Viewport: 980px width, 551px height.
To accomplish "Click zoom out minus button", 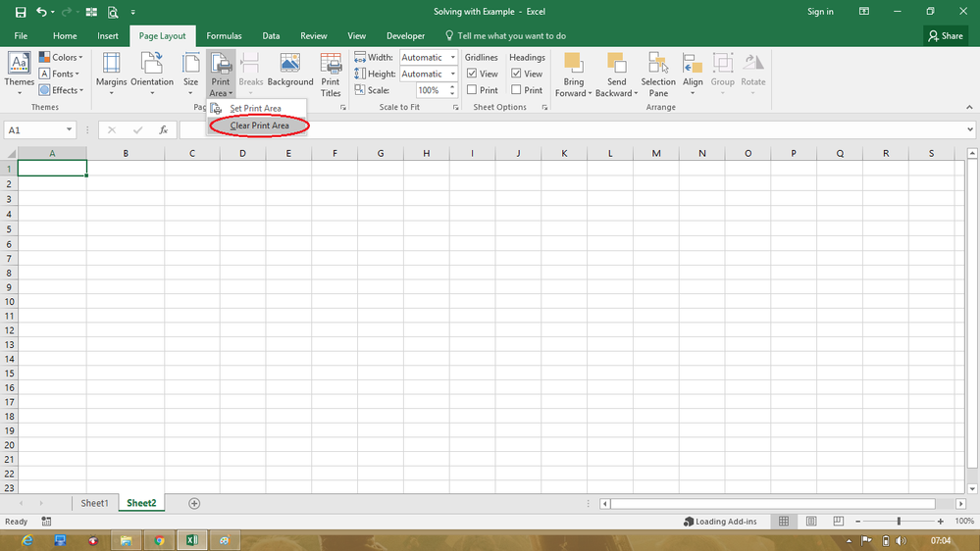I will click(858, 521).
